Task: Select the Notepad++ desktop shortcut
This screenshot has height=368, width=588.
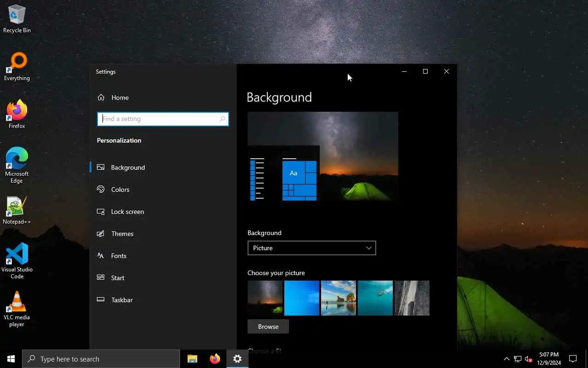Action: (x=17, y=211)
